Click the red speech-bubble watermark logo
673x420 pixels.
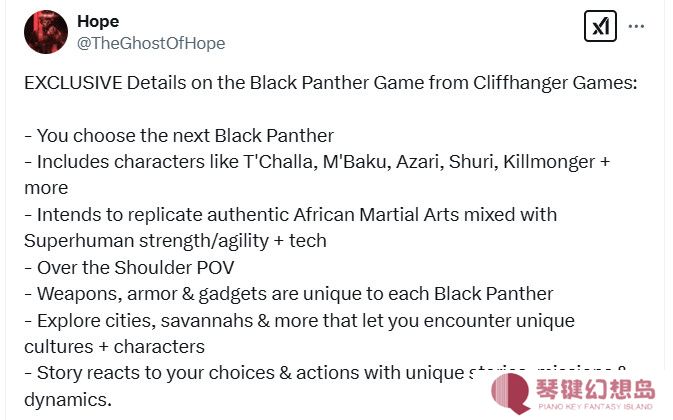[x=511, y=393]
